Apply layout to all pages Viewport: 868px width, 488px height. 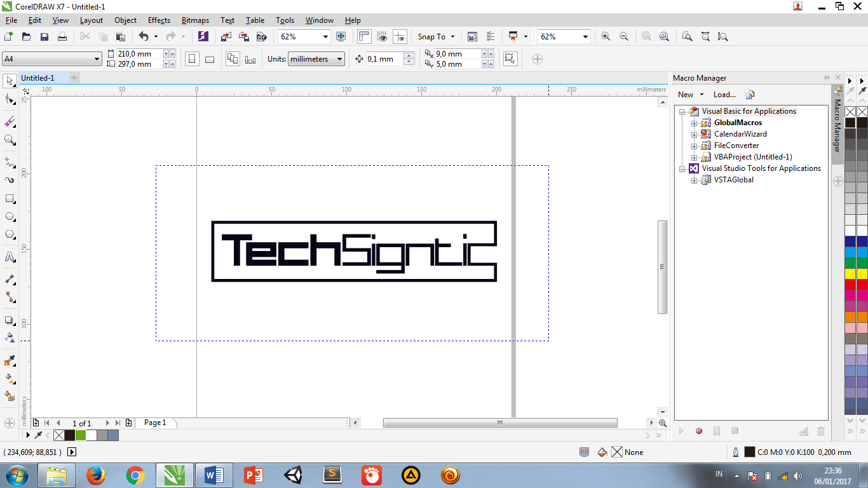click(233, 59)
